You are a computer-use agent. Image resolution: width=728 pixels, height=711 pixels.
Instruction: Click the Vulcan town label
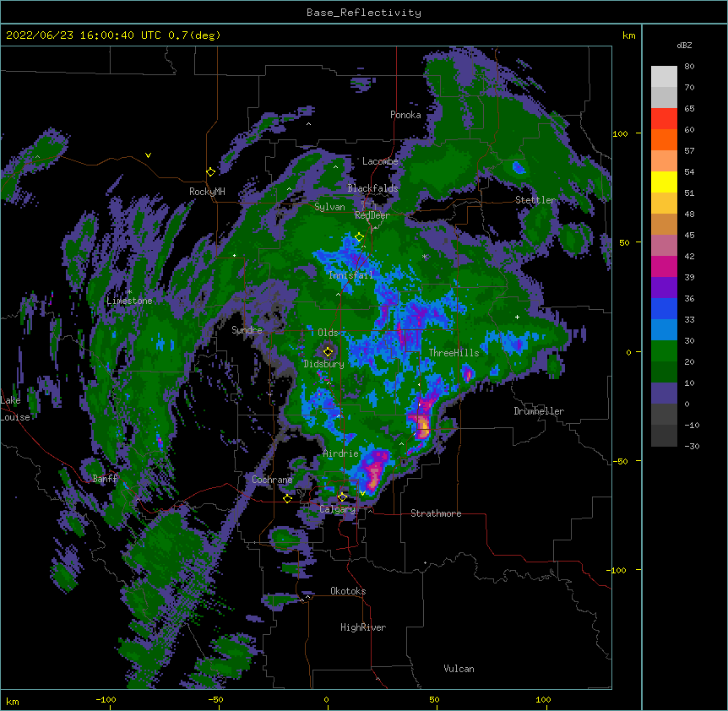click(459, 669)
